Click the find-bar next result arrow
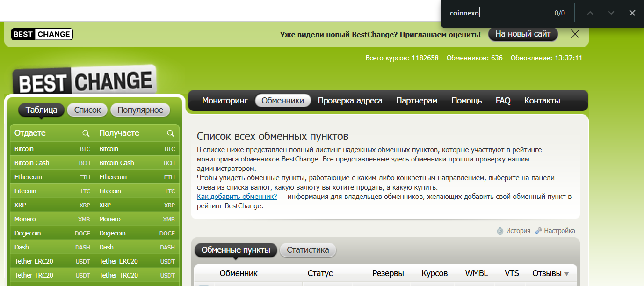 (x=611, y=13)
